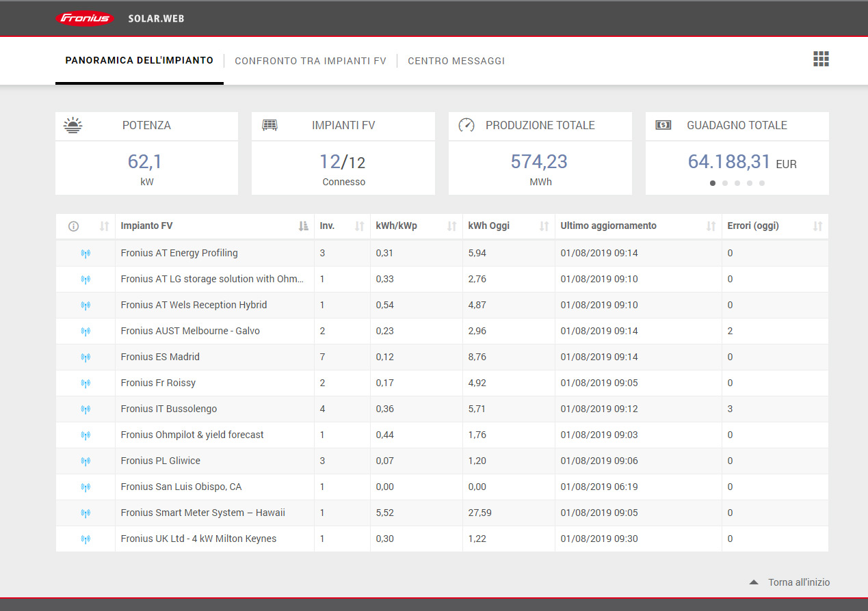This screenshot has height=611, width=868.
Task: Click connection status icon for Fronius PL Gliwice
Action: 86,461
